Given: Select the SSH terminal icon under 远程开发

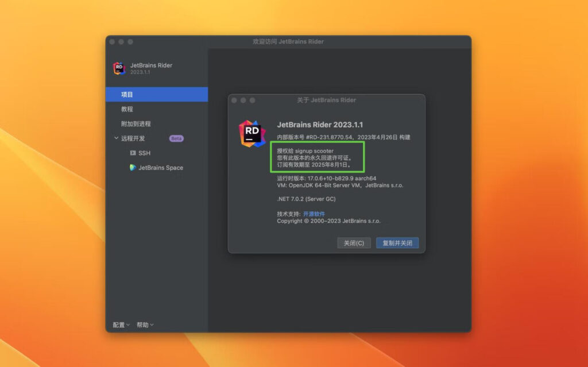Looking at the screenshot, I should [133, 153].
